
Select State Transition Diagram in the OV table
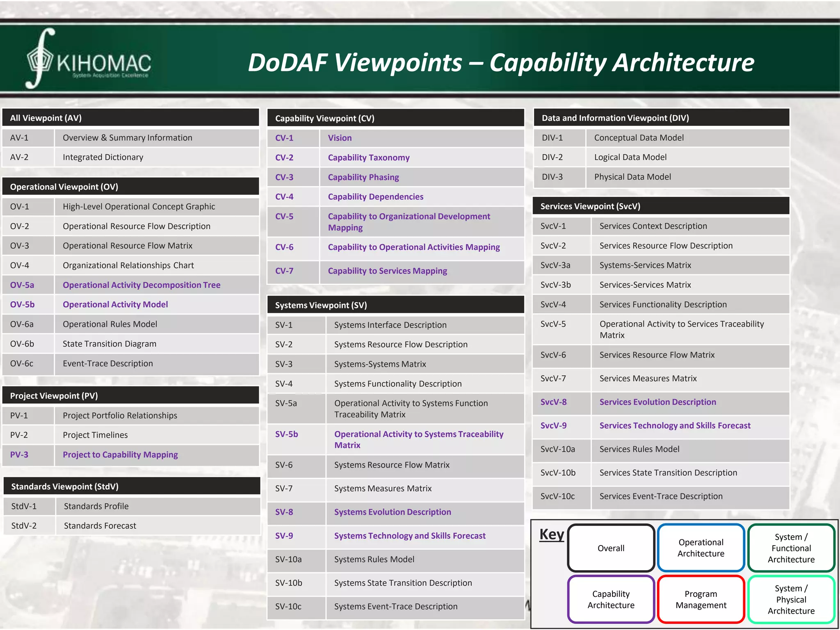(110, 344)
